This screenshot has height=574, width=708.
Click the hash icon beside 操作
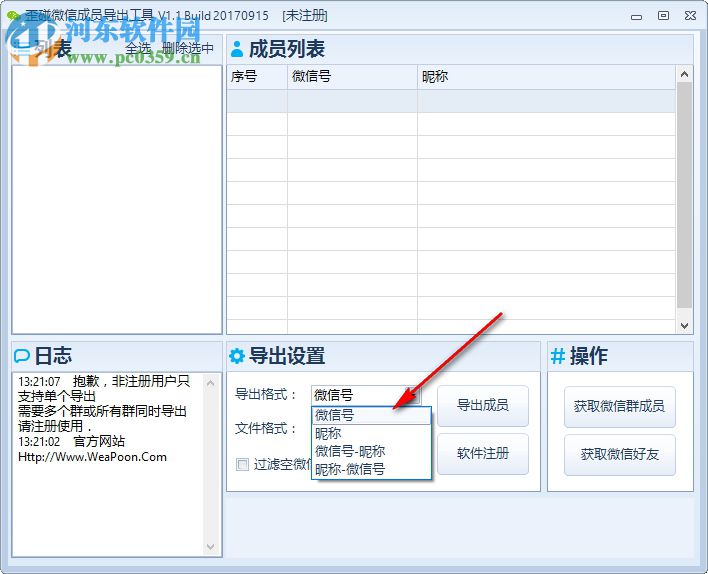(x=558, y=356)
